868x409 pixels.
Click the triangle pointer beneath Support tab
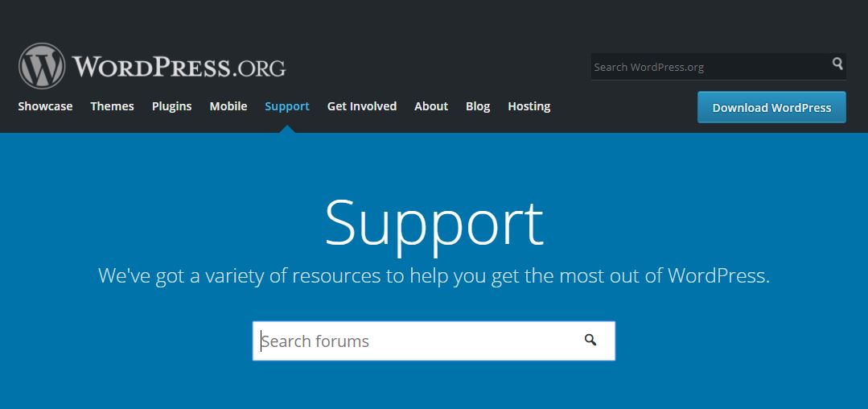286,129
